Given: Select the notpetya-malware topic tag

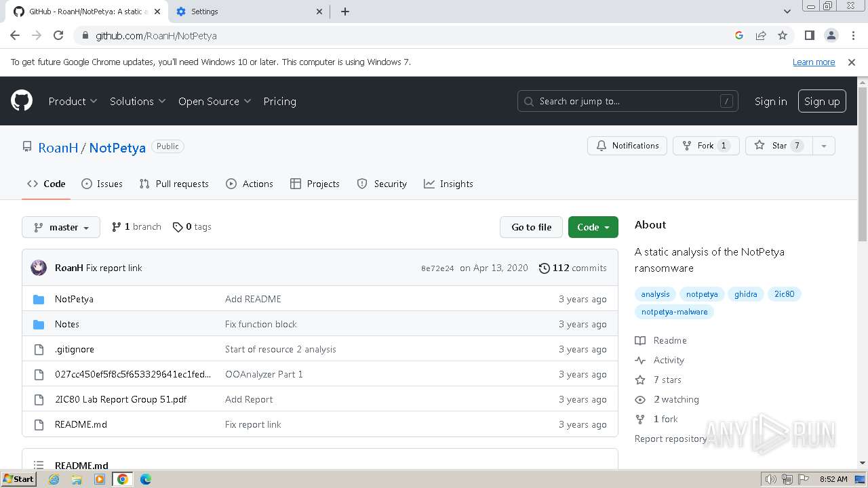Looking at the screenshot, I should (x=674, y=312).
